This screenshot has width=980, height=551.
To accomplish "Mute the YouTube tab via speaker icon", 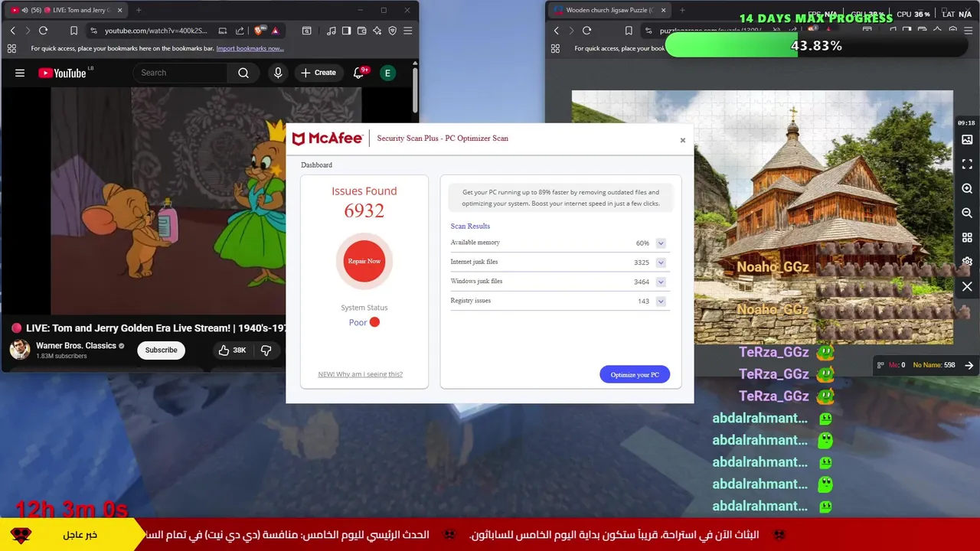I will pyautogui.click(x=24, y=10).
